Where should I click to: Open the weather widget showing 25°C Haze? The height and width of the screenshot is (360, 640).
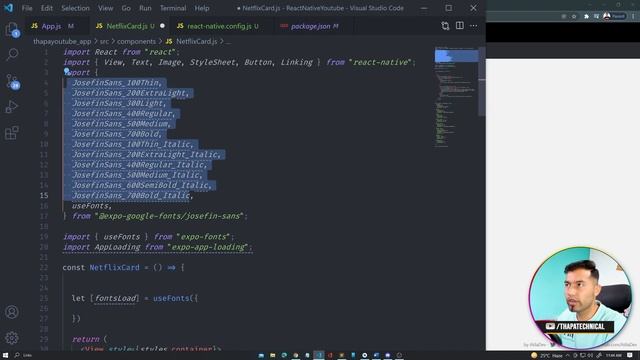(547, 356)
